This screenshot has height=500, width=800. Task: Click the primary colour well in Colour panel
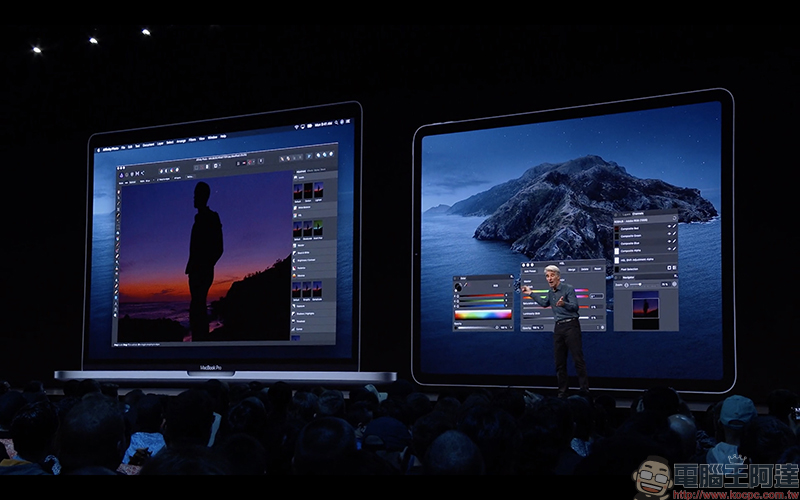(458, 287)
